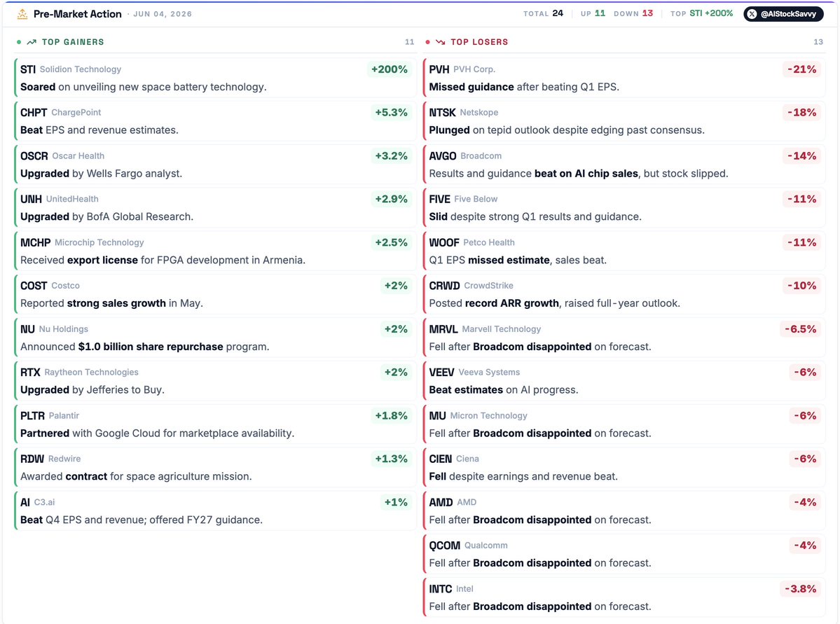Click the WOOF ticker symbol
The image size is (840, 624).
pyautogui.click(x=444, y=242)
